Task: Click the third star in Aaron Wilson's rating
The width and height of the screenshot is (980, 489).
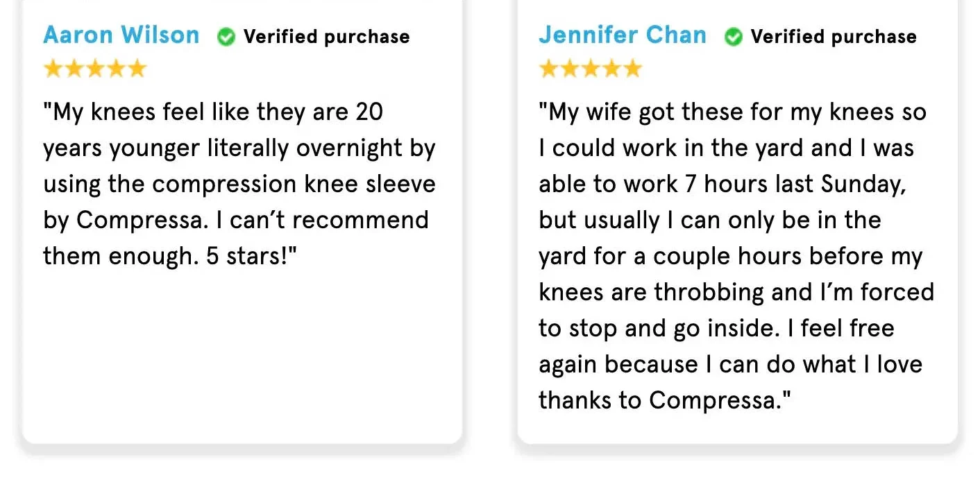Action: [x=95, y=69]
